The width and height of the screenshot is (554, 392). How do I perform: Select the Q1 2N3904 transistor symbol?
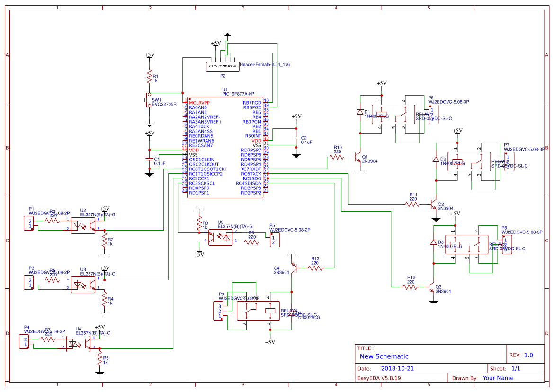pyautogui.click(x=356, y=156)
